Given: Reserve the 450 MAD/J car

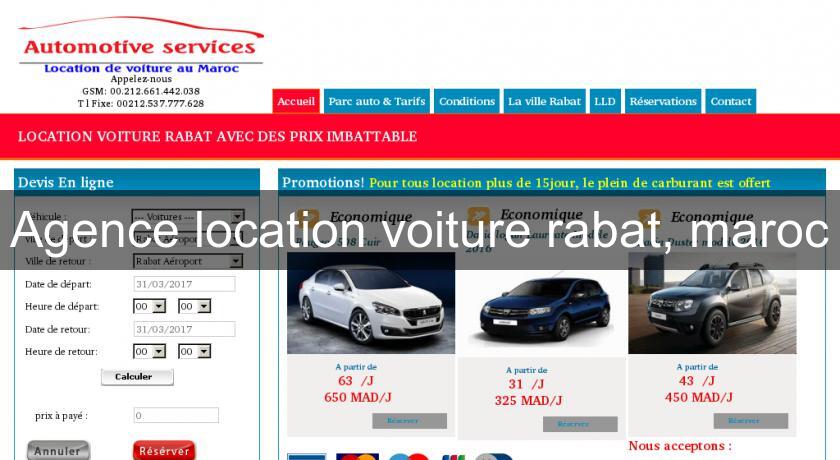Looking at the screenshot, I should 751,421.
